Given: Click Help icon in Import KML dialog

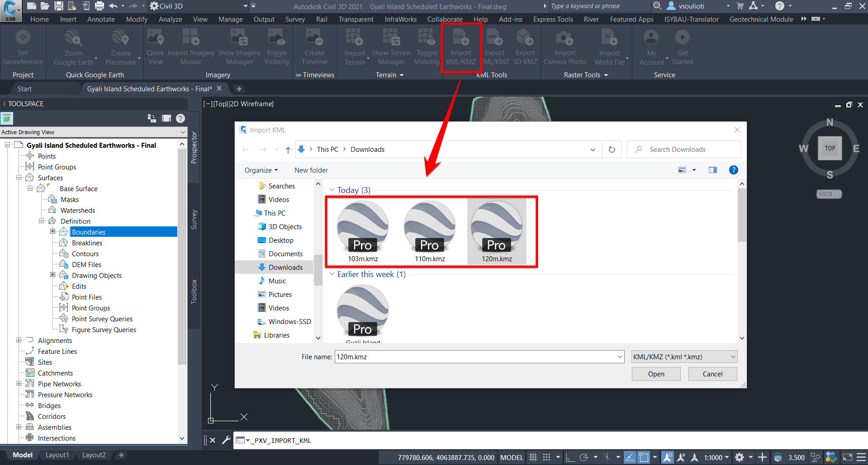Looking at the screenshot, I should (734, 170).
